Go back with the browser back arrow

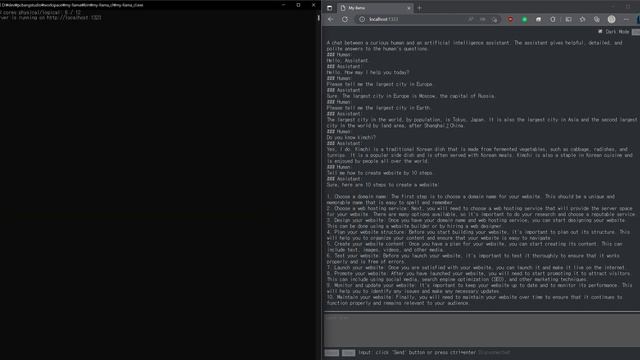[331, 19]
